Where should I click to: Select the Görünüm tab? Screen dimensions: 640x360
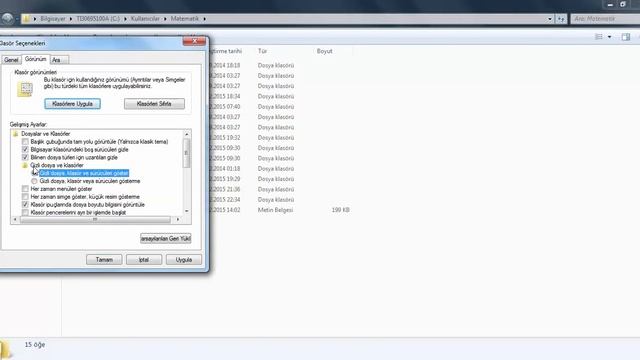[36, 59]
